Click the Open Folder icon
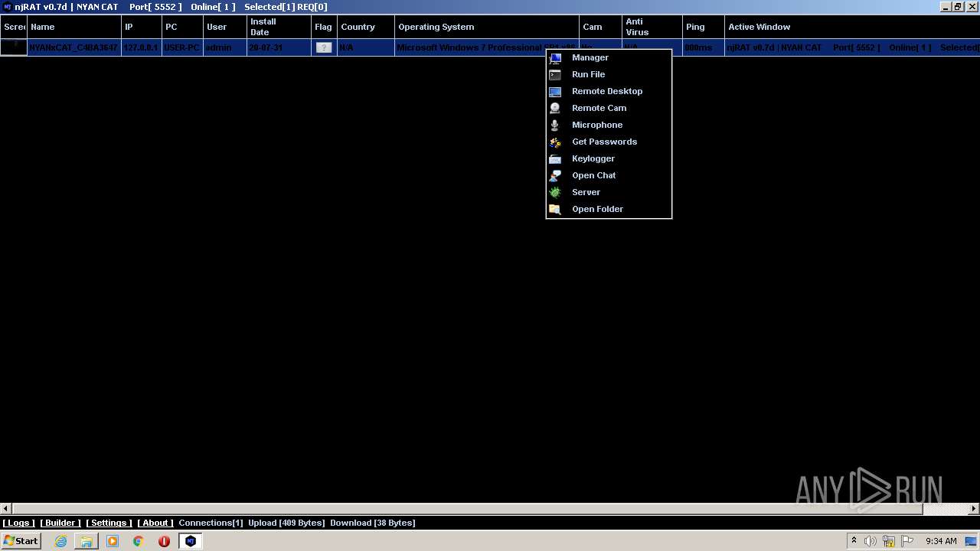The image size is (980, 551). click(x=555, y=209)
